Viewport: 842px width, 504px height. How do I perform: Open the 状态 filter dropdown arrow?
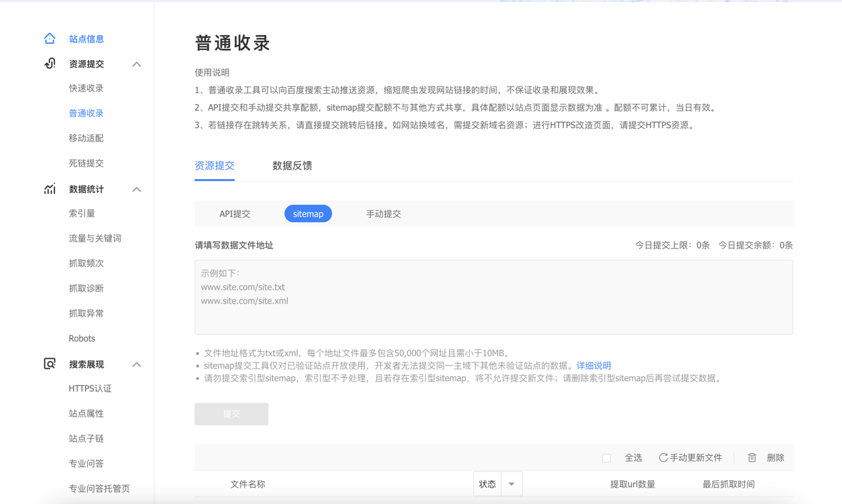coord(511,484)
